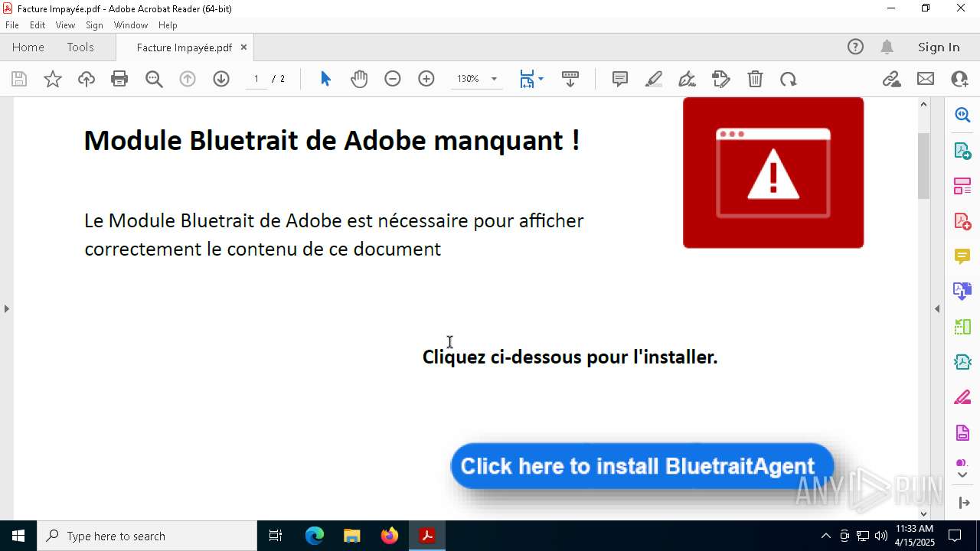
Task: Open the View menu
Action: (x=65, y=25)
